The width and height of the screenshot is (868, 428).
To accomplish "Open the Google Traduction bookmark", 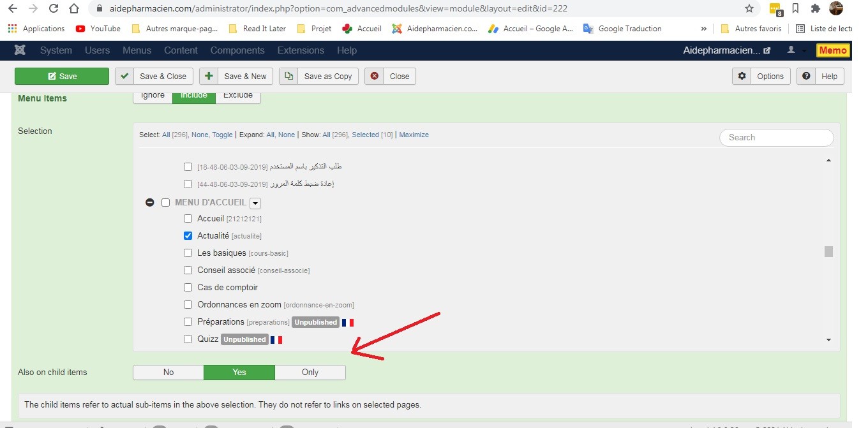I will [x=622, y=29].
